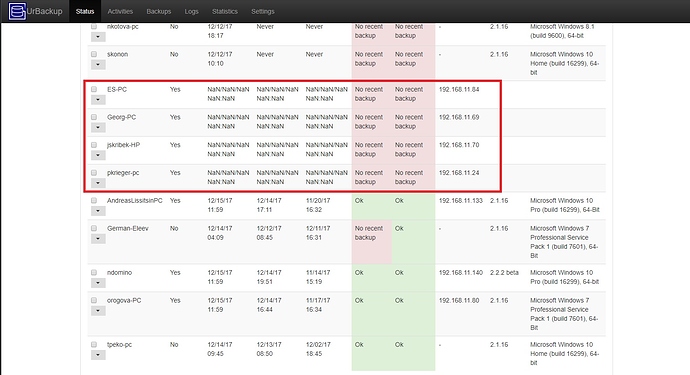This screenshot has width=690, height=375.
Task: Open the Status tab
Action: coord(85,11)
